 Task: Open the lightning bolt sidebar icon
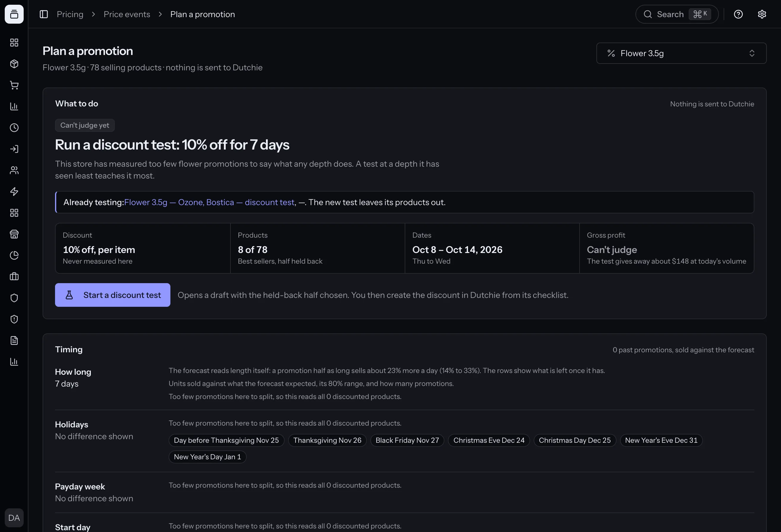click(14, 191)
